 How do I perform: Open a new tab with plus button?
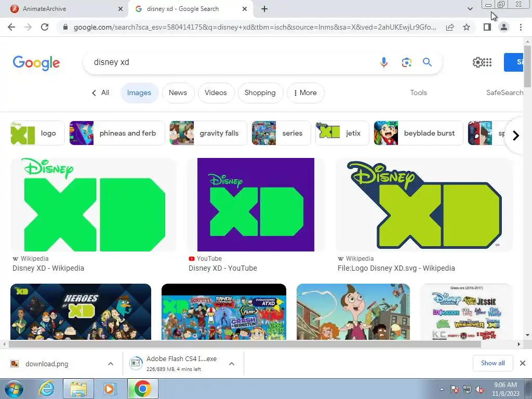(264, 9)
